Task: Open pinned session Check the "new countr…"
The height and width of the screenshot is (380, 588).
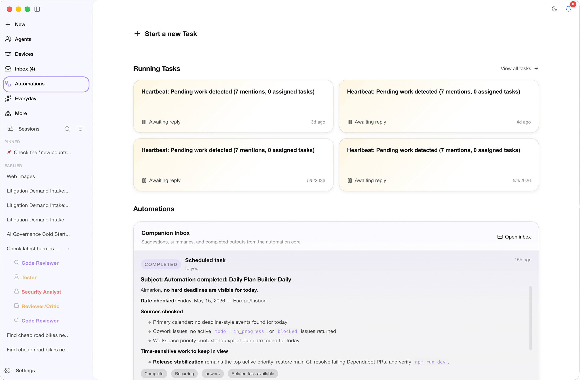Action: click(x=42, y=152)
